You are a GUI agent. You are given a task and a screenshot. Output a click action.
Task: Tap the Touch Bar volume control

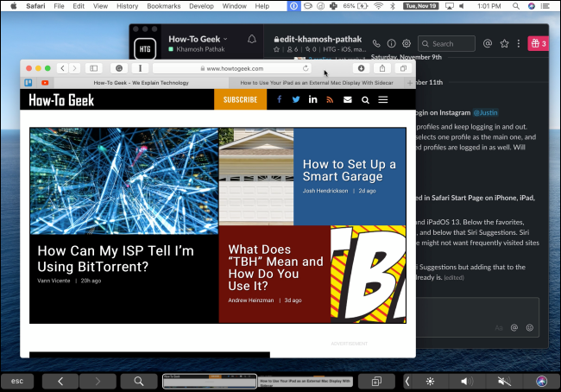point(467,382)
